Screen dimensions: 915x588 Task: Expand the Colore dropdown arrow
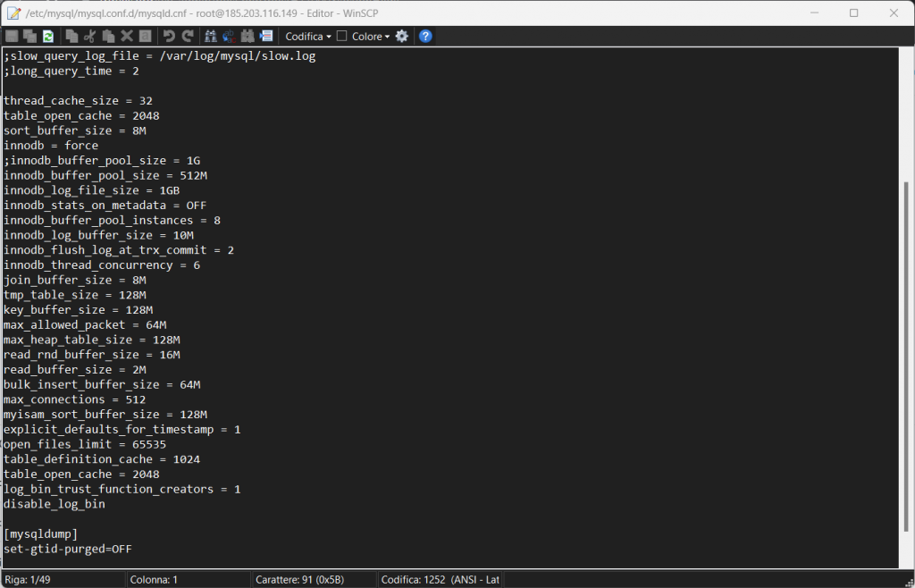tap(387, 37)
